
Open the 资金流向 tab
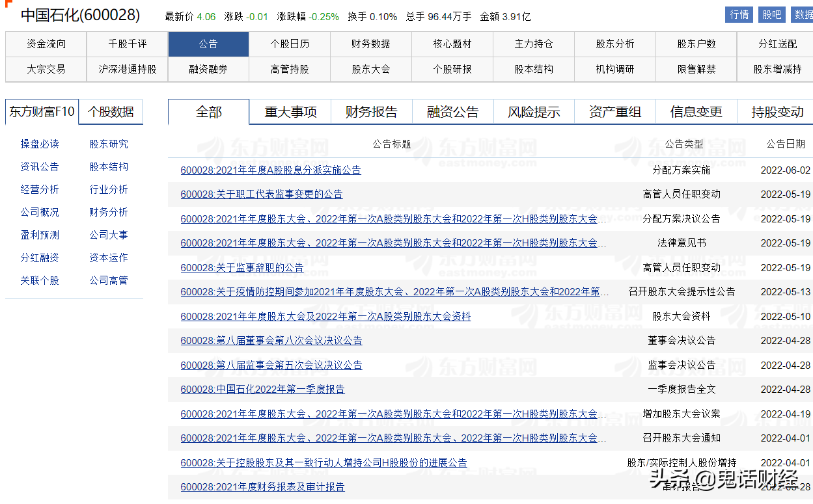[46, 44]
